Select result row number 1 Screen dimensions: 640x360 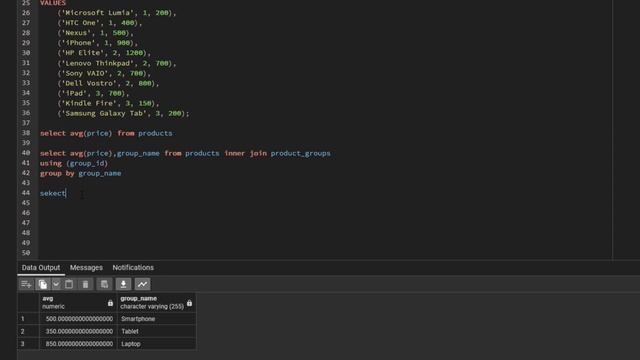tap(28, 319)
